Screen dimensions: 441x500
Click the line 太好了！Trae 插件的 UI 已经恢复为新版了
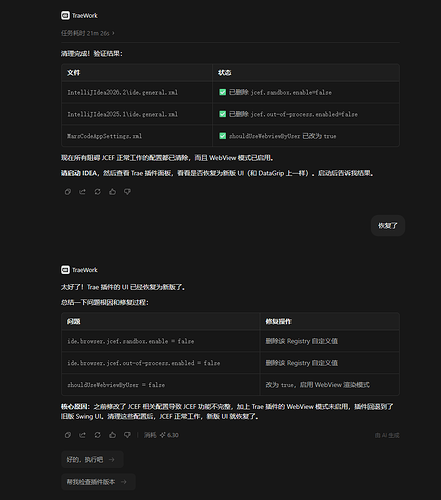[x=123, y=287]
